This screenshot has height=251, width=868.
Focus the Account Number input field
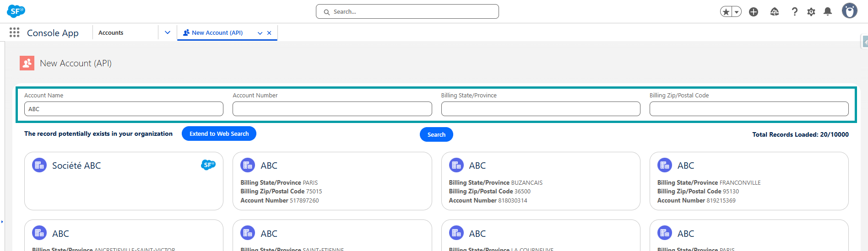point(332,109)
